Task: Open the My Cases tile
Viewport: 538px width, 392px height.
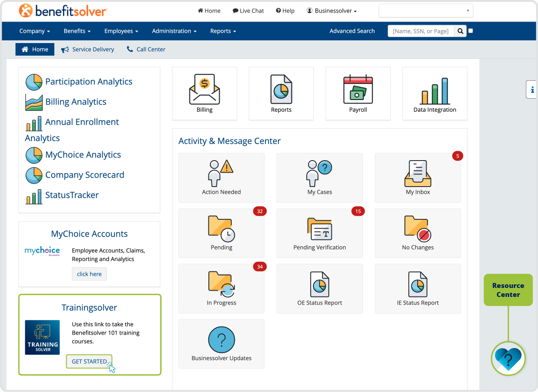Action: (x=320, y=178)
